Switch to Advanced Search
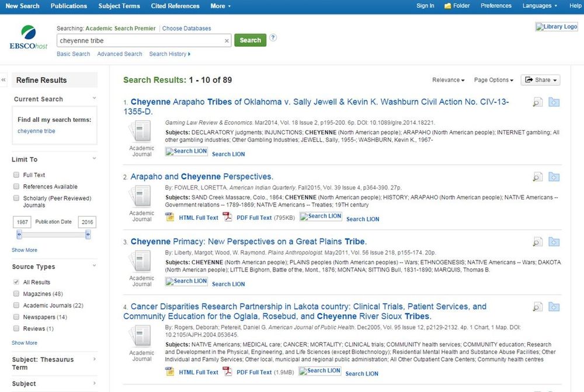The image size is (584, 392). (x=120, y=54)
